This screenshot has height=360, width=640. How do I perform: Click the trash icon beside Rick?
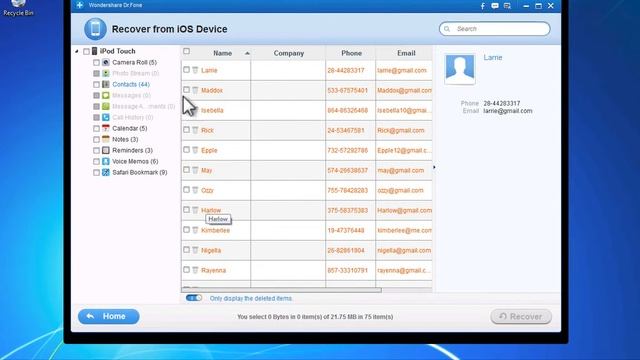(195, 130)
